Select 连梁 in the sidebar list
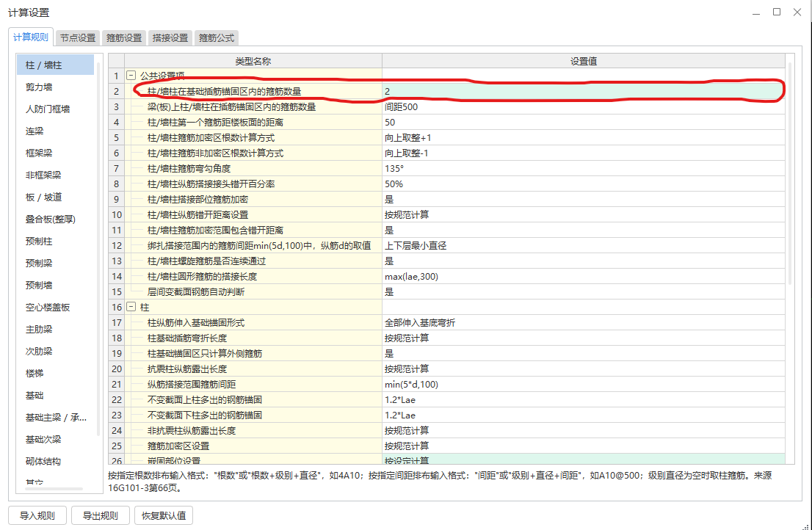Viewport: 812px width, 530px height. (55, 131)
